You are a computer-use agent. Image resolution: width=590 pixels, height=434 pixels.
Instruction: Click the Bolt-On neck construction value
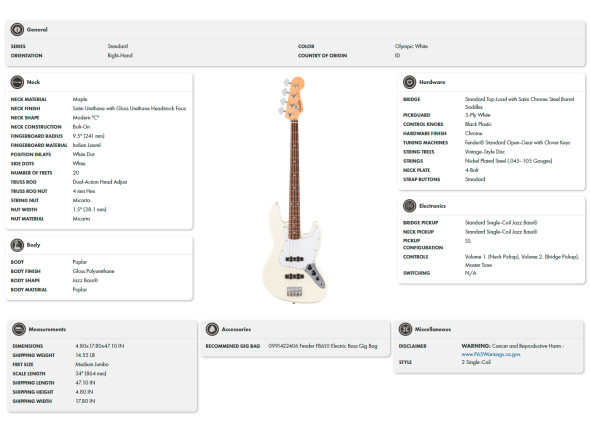coord(81,127)
